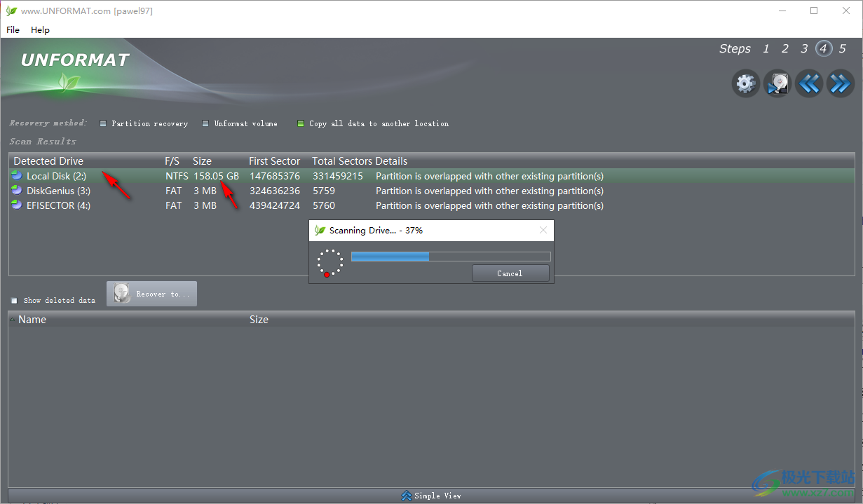
Task: Click overlap details for Local Disk (2:)
Action: [x=489, y=176]
